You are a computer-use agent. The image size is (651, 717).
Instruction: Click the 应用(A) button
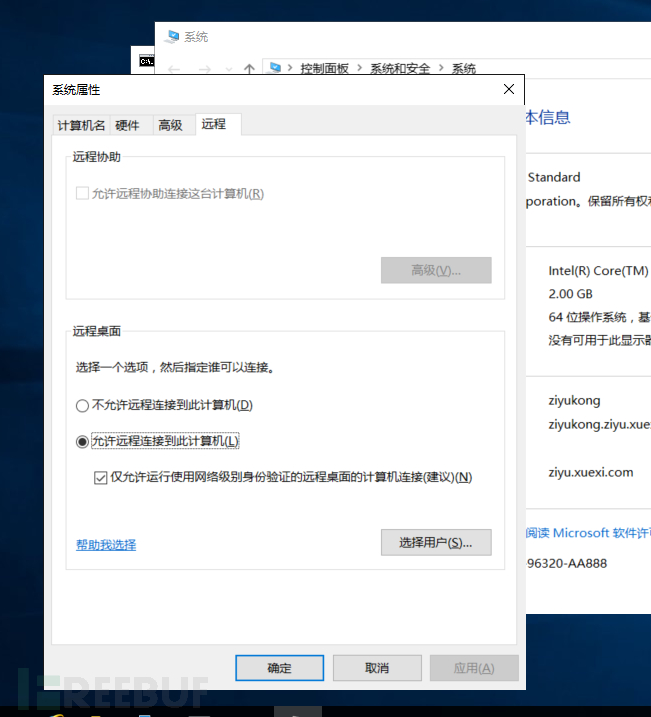coord(474,668)
